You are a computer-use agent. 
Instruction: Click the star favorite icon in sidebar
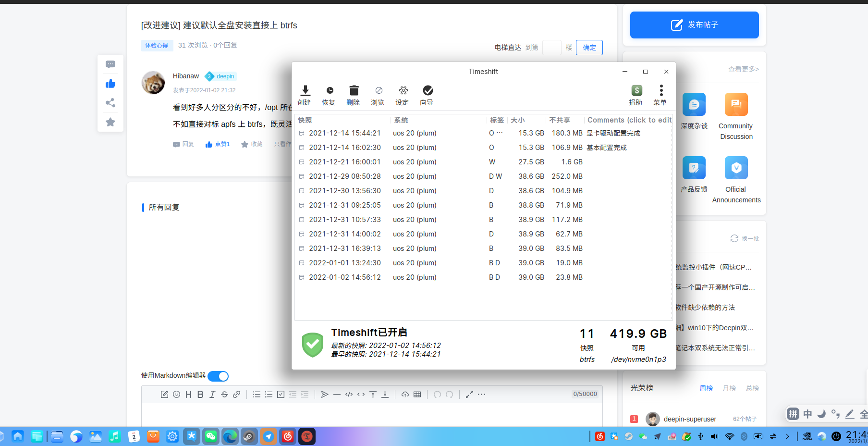(x=110, y=122)
